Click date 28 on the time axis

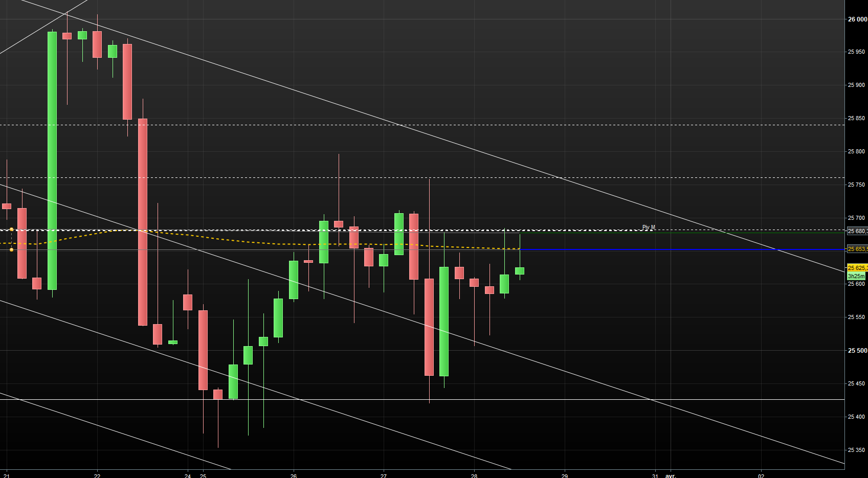[474, 475]
